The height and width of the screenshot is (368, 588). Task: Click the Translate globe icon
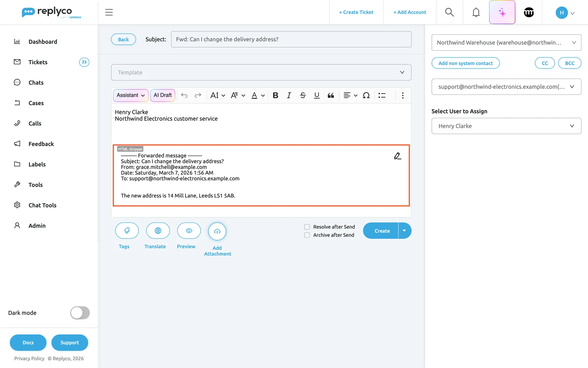point(158,231)
